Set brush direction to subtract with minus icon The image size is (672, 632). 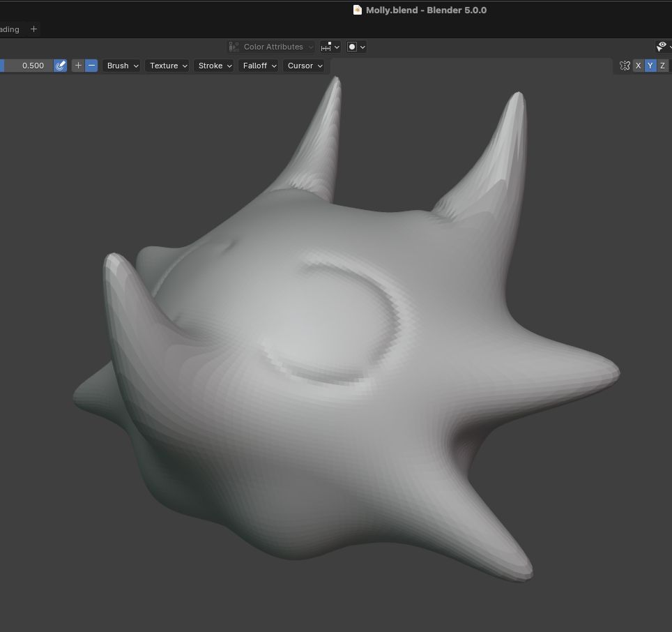pos(91,65)
